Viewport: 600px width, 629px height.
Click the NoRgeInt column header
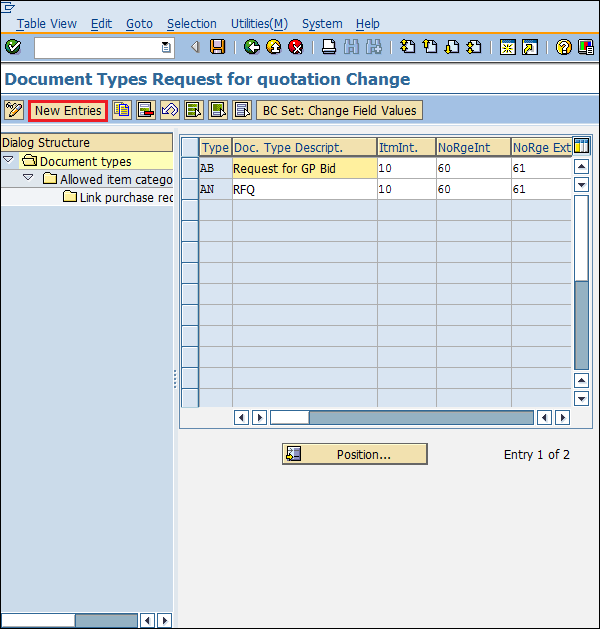tap(473, 147)
